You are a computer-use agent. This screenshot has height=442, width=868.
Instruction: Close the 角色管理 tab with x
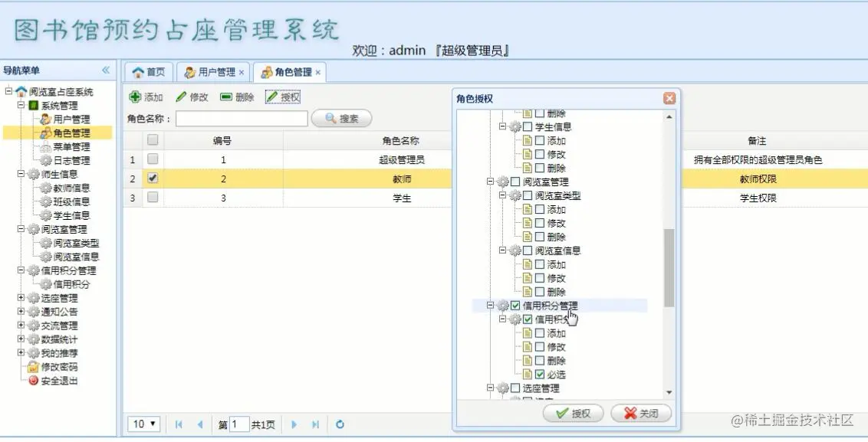pos(317,73)
